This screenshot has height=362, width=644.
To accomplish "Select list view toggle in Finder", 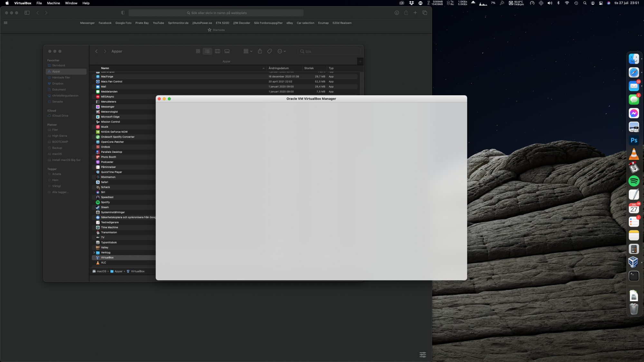I will (207, 51).
